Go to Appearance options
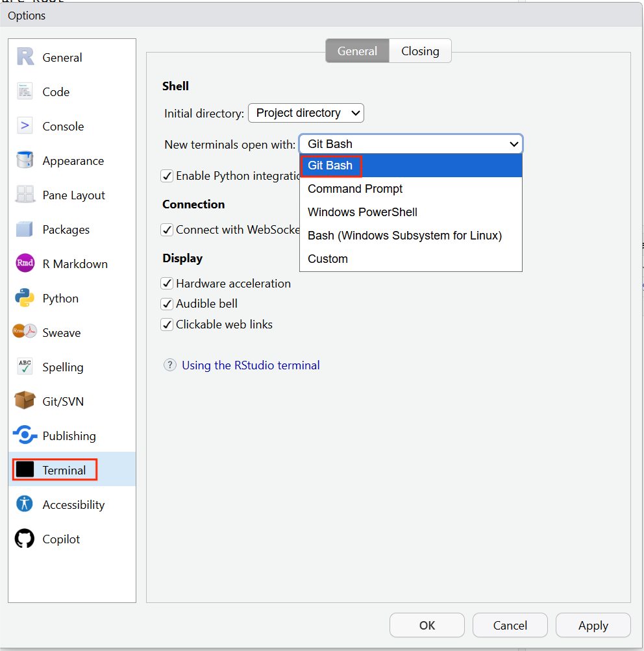644x651 pixels. (72, 161)
